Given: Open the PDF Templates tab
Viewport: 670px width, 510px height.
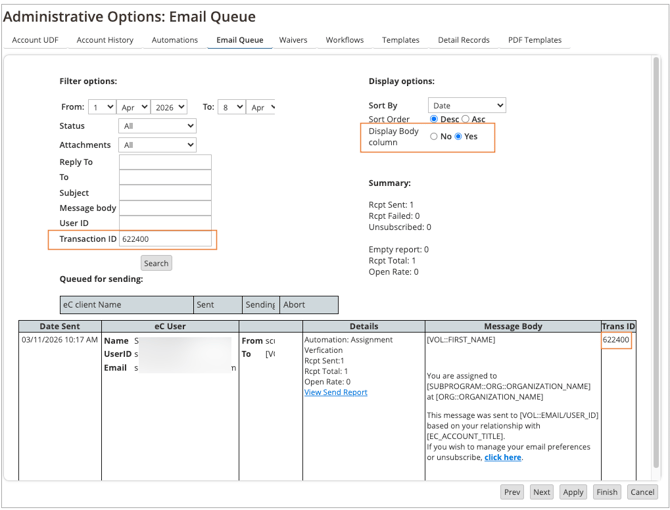Looking at the screenshot, I should pos(535,40).
